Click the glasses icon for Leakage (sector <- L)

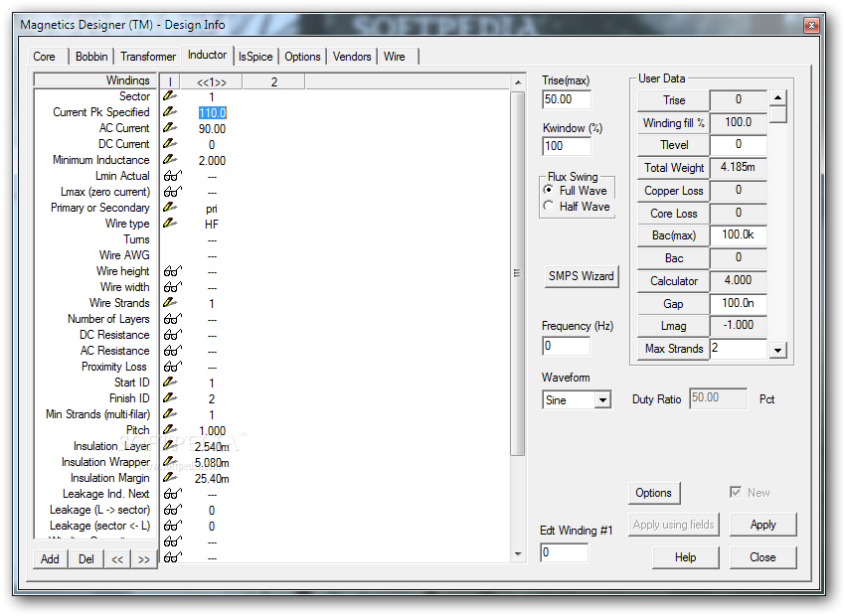[x=173, y=526]
